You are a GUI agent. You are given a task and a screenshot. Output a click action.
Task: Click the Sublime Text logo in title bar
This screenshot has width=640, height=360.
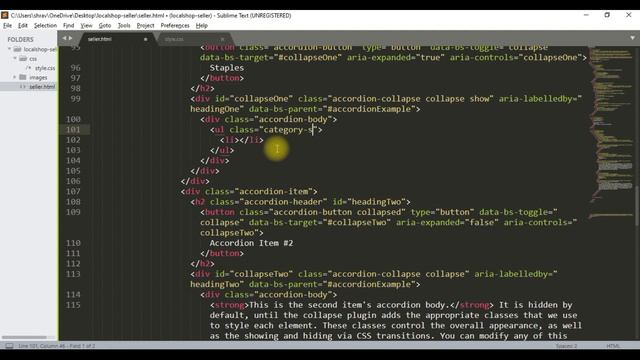click(4, 15)
